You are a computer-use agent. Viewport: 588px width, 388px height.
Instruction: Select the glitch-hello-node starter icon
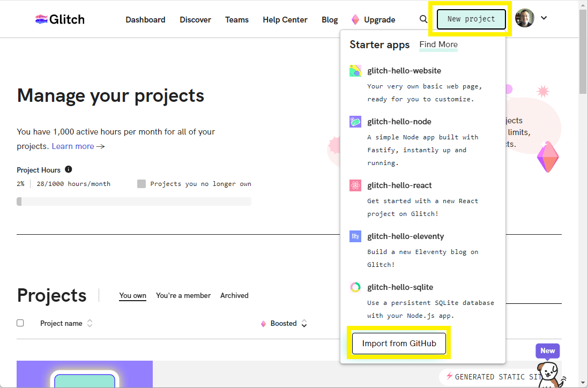coord(355,121)
